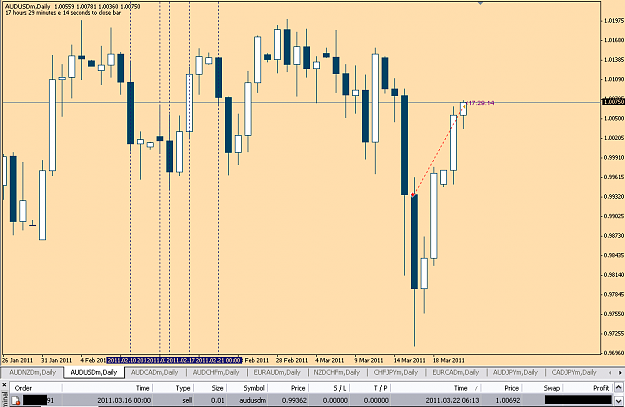The image size is (625, 407).
Task: Click the 17:29:14 countdown label on chart
Action: coord(481,103)
